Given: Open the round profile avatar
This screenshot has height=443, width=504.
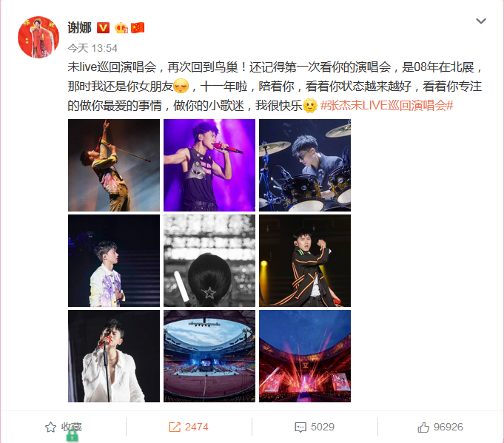Looking at the screenshot, I should tap(38, 37).
